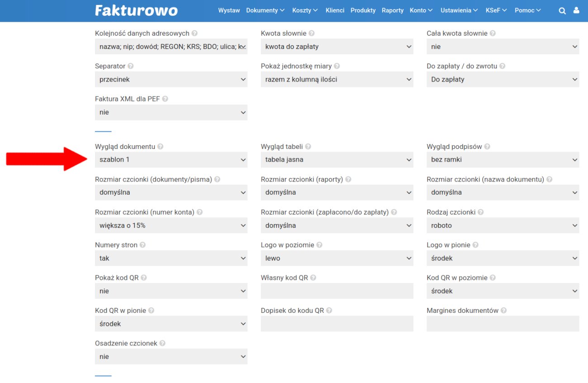Click help icon beside Margines dokumentów
The image size is (588, 383).
504,311
